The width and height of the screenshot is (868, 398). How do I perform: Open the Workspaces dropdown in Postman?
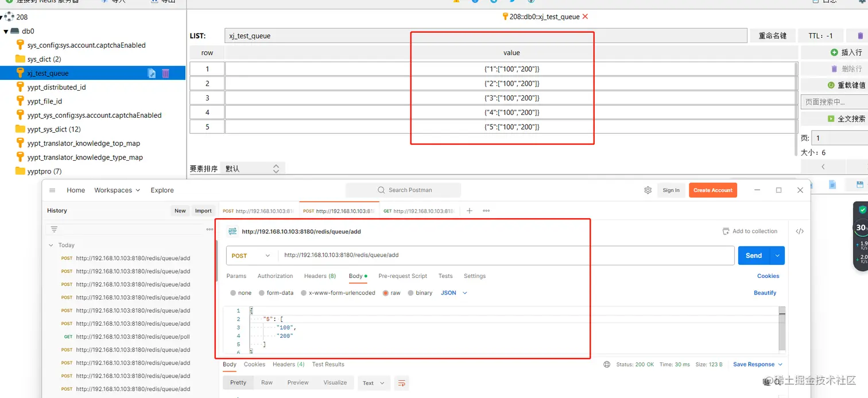(117, 190)
